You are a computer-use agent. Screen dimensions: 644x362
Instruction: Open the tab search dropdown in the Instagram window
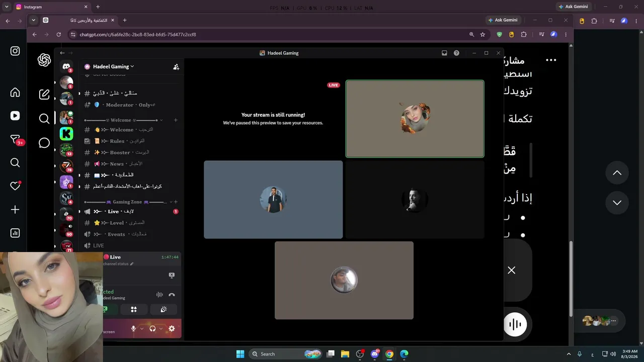[x=7, y=7]
